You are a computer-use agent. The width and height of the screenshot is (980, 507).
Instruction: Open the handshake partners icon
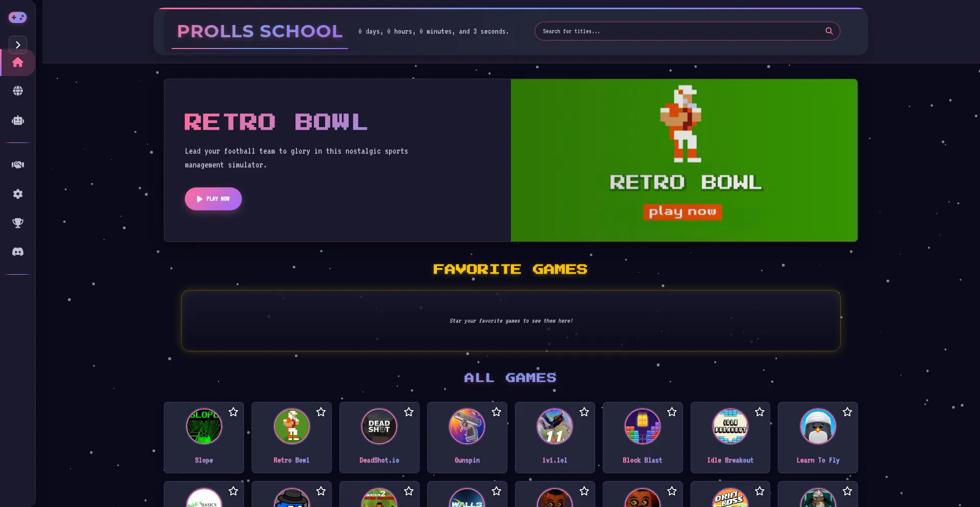coord(18,164)
